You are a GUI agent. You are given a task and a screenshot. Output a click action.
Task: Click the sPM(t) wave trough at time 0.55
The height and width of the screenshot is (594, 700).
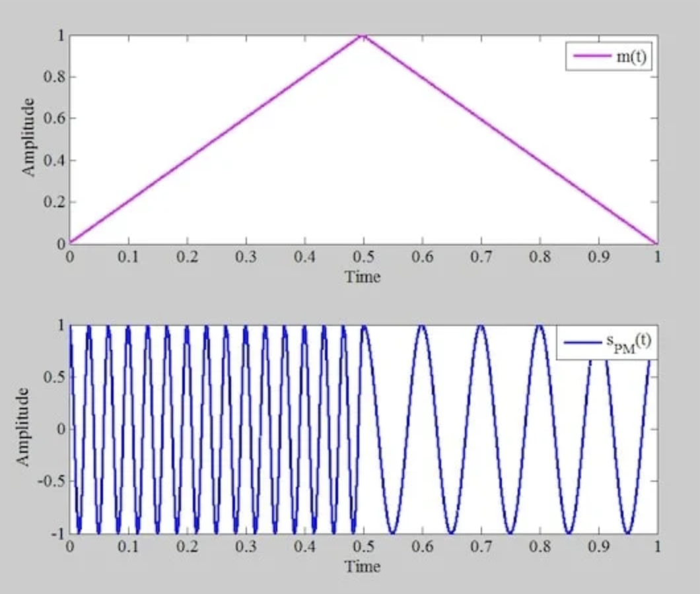coord(393,532)
